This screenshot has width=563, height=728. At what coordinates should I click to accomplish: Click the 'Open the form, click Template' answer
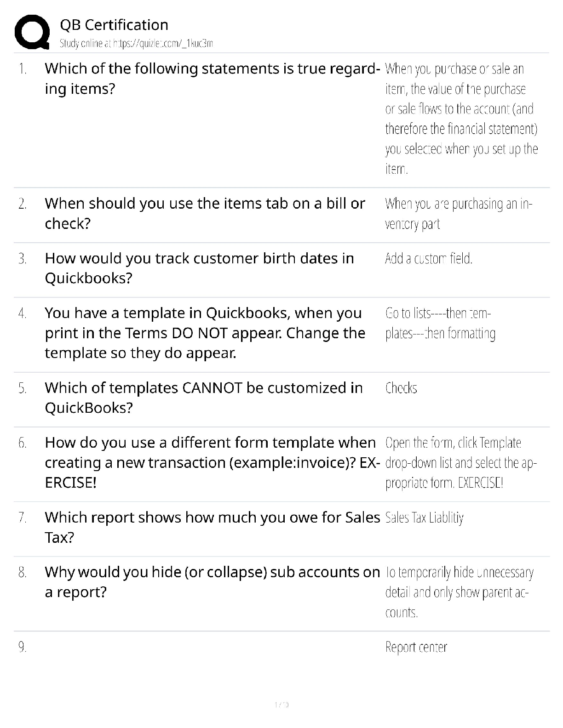[461, 463]
